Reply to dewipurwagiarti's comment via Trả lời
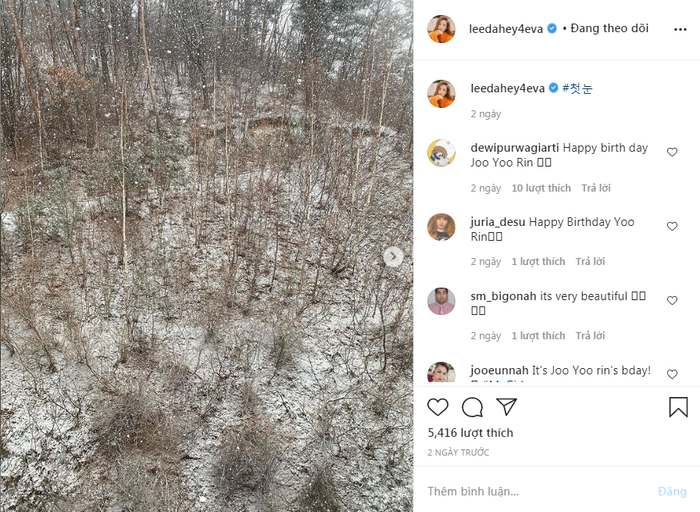Image resolution: width=700 pixels, height=512 pixels. [x=596, y=188]
